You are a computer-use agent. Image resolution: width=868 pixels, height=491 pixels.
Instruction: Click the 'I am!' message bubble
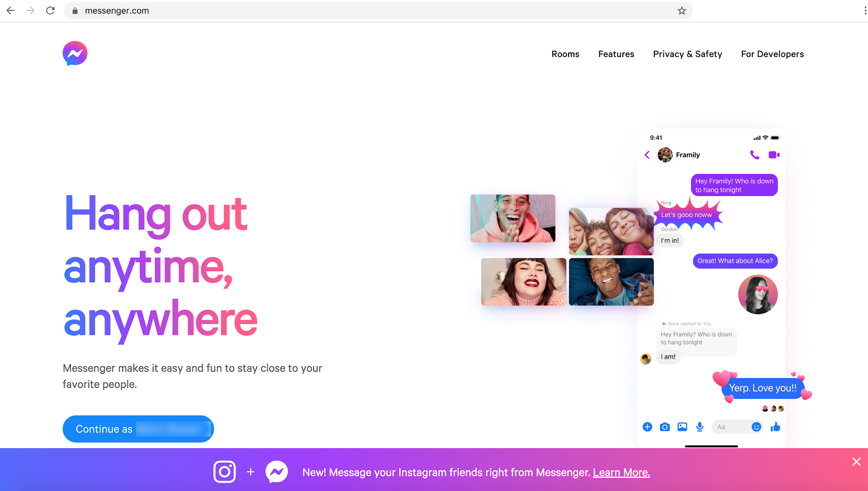point(668,356)
